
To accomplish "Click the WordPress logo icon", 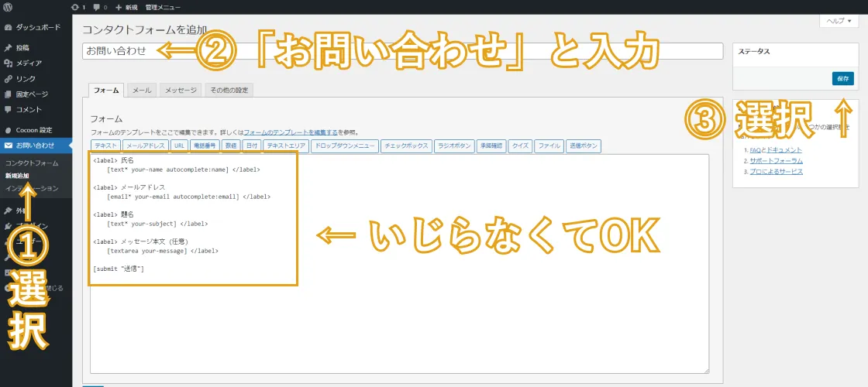I will [x=7, y=7].
